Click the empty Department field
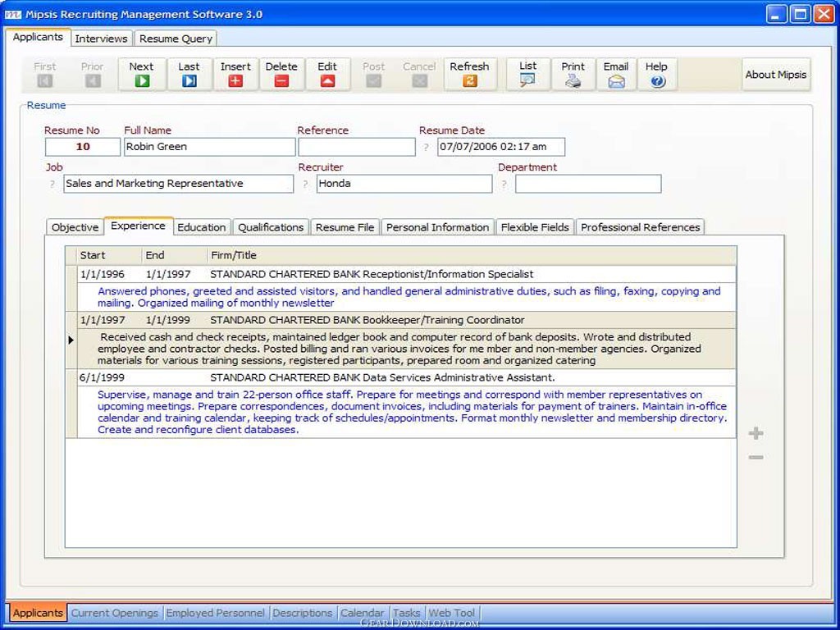840x630 pixels. tap(588, 184)
